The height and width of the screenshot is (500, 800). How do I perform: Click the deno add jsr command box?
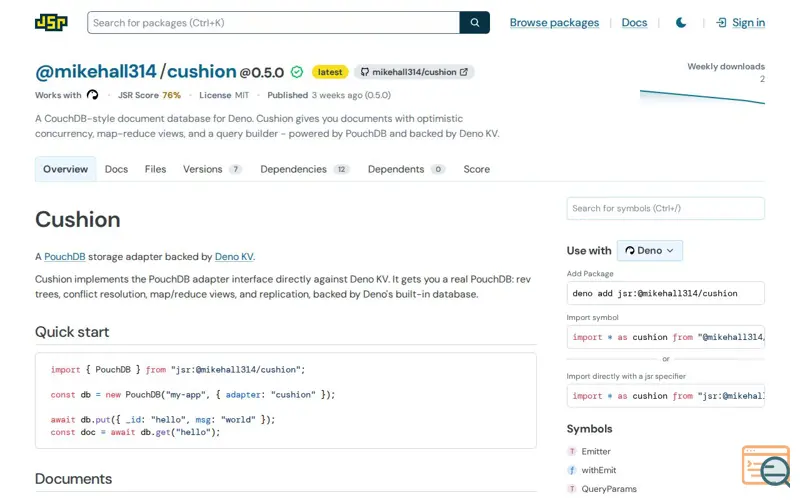pos(665,293)
